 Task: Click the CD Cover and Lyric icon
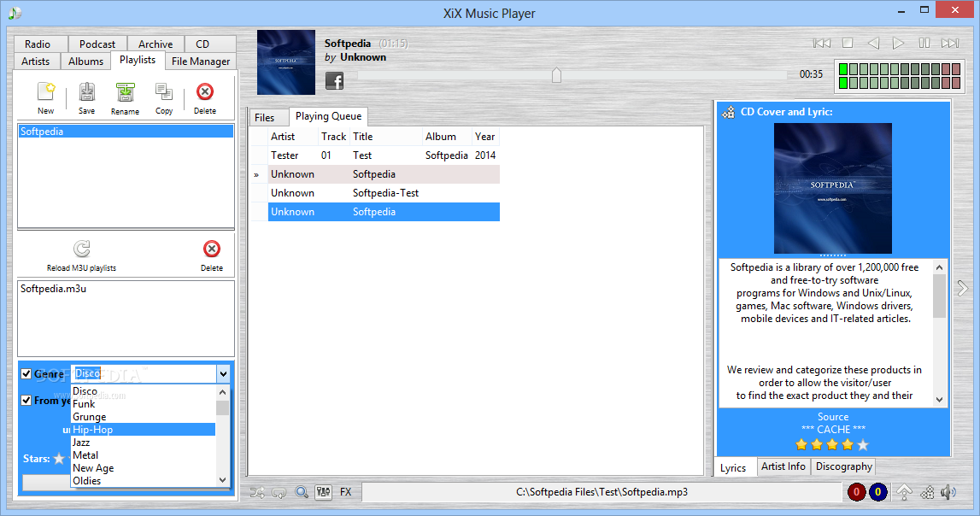728,113
